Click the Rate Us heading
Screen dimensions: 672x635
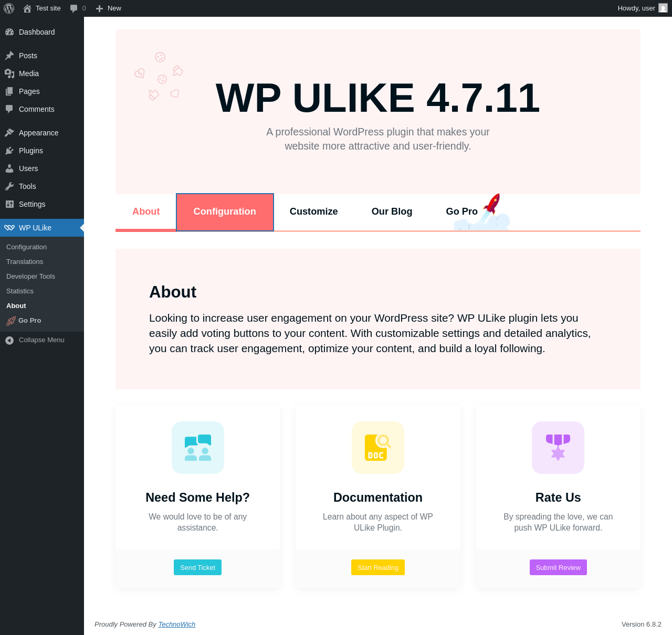tap(558, 498)
